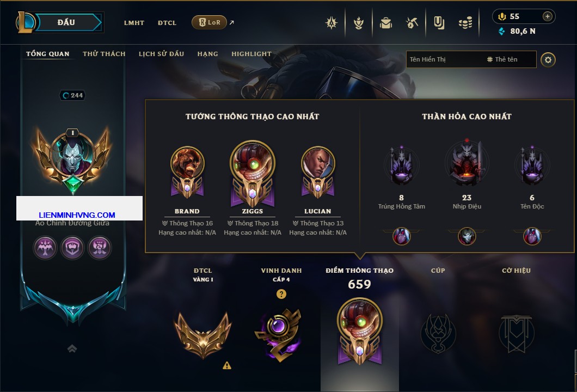Click the plus button to buy RP

pyautogui.click(x=547, y=16)
